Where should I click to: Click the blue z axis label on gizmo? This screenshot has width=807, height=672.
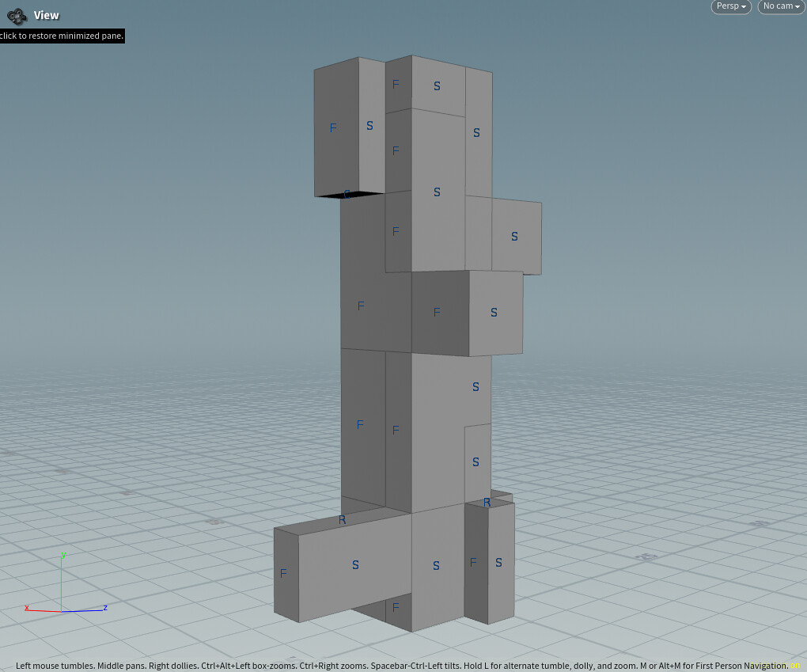coord(105,608)
